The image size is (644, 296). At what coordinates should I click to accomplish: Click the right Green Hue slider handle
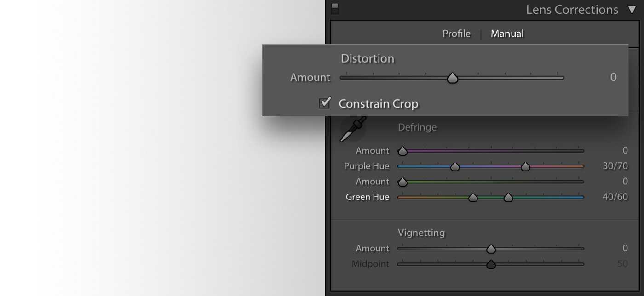click(x=508, y=198)
